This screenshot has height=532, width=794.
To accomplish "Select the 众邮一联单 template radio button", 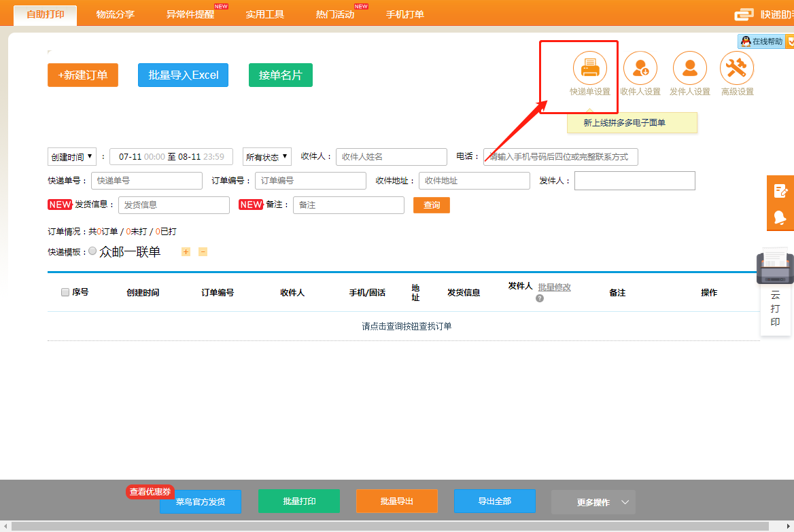I will point(93,251).
